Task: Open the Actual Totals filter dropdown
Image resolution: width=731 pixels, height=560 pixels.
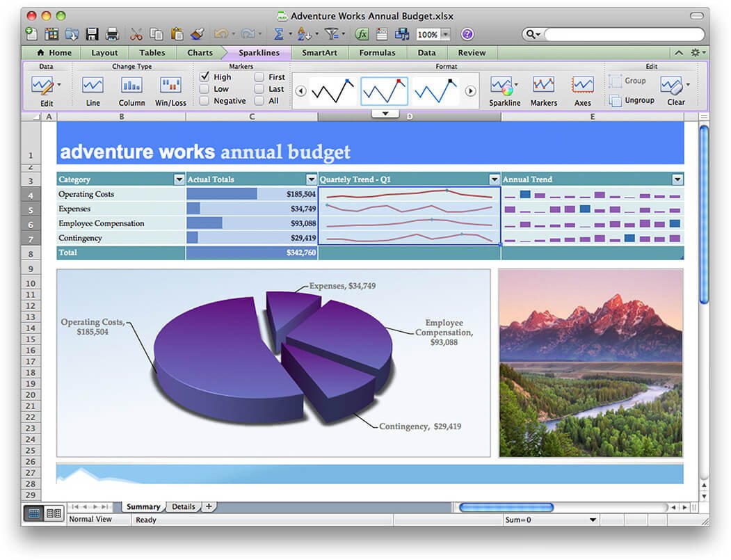Action: tap(311, 179)
